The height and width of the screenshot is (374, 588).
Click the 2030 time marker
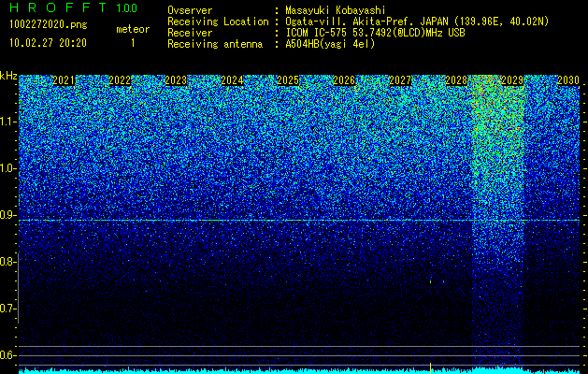tap(568, 80)
